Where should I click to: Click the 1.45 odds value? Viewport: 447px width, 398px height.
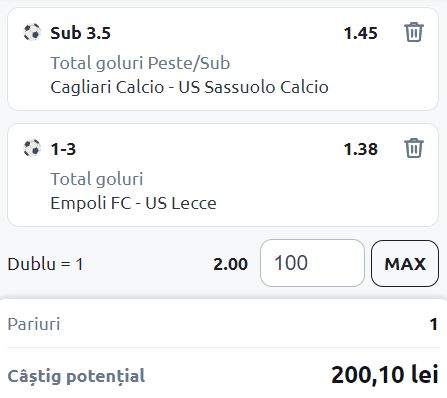pos(361,33)
